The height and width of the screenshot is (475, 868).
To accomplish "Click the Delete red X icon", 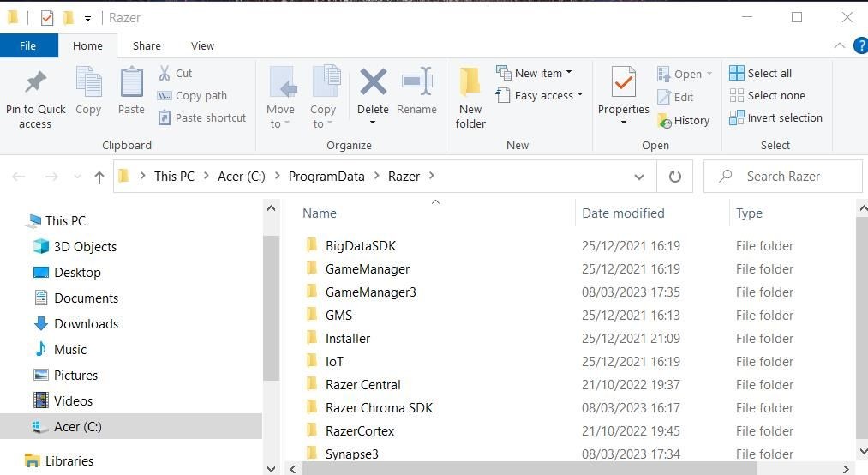I will [x=373, y=82].
